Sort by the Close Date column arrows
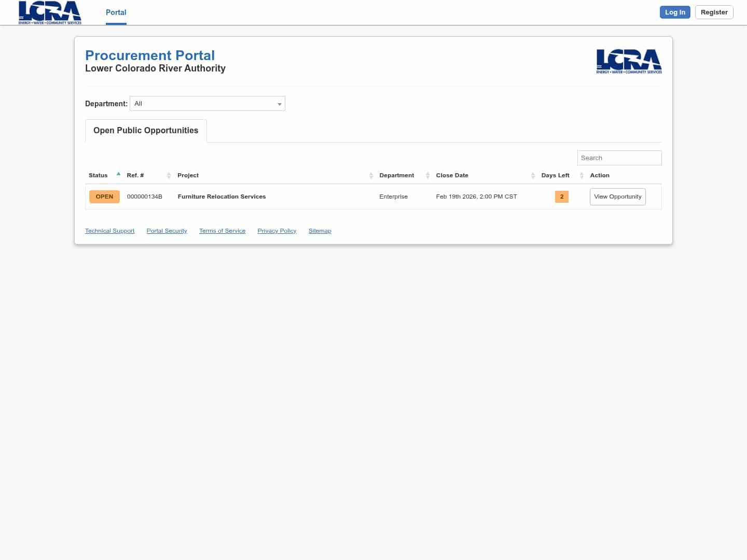747x560 pixels. [533, 175]
